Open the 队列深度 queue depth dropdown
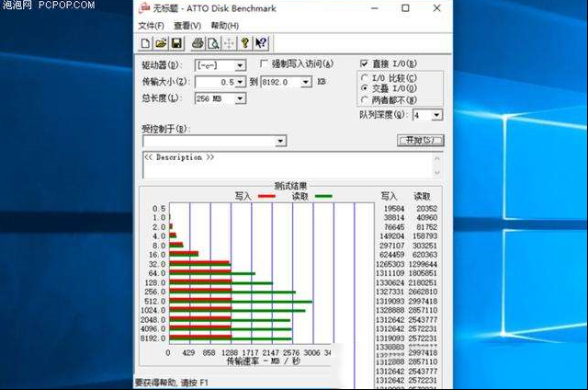The height and width of the screenshot is (390, 588). [437, 115]
